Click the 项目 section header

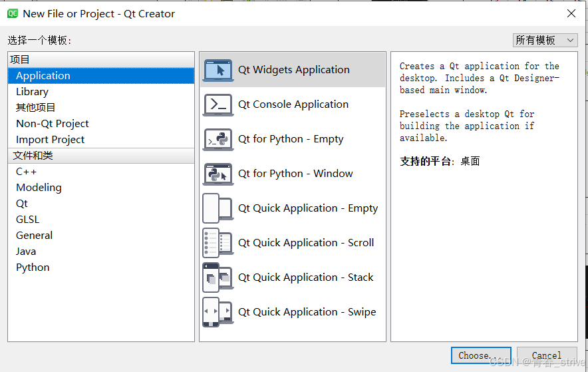click(101, 60)
